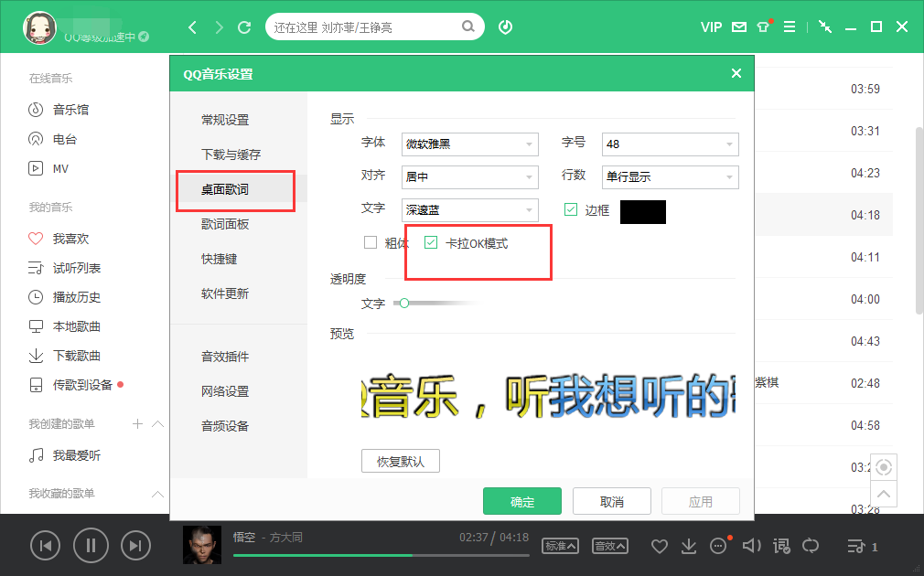Select the 网络设置 settings tab

(x=225, y=391)
